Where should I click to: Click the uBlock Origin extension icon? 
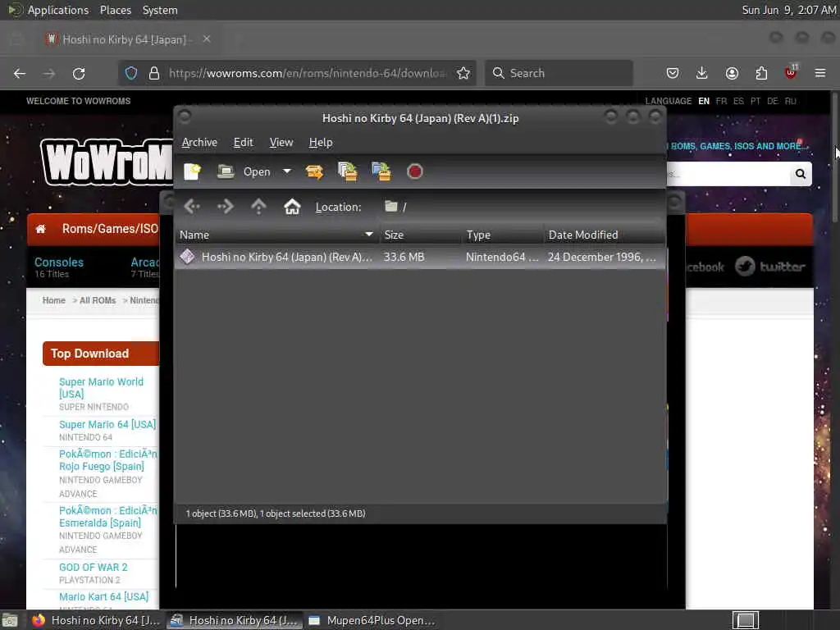pos(791,72)
